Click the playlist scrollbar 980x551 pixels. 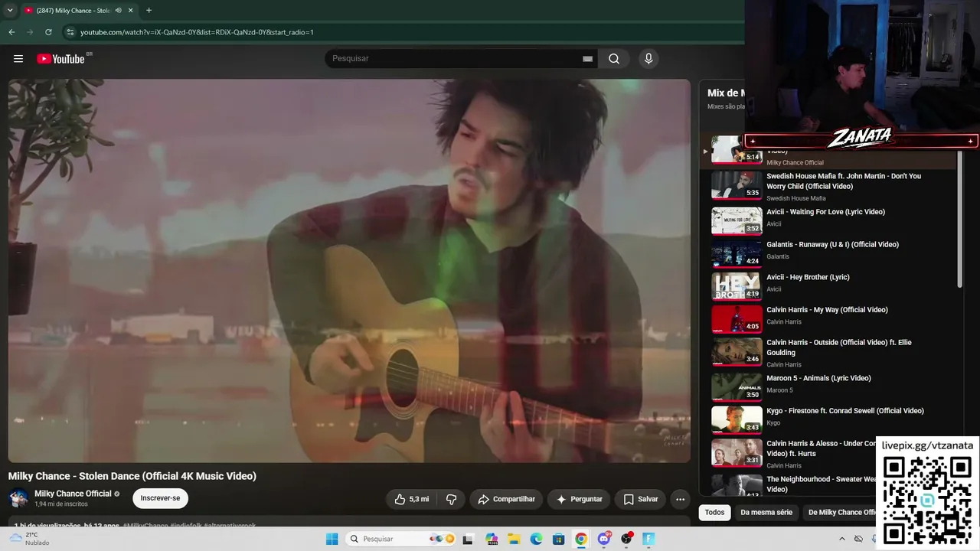pos(960,220)
